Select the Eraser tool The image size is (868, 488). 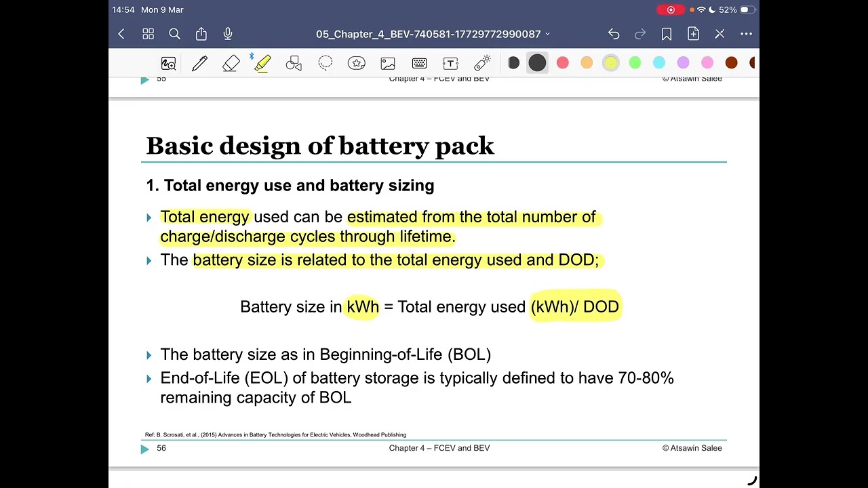[x=231, y=63]
